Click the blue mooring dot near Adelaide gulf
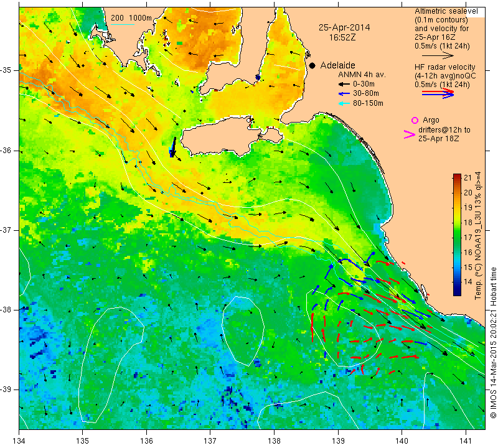The image size is (498, 448). click(258, 78)
